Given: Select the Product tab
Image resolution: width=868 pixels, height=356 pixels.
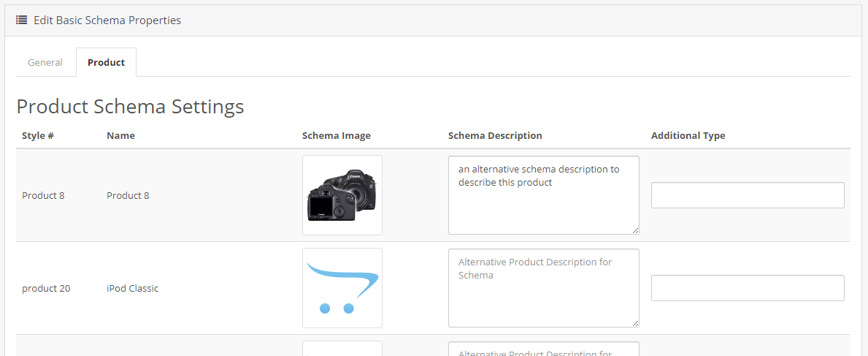Looking at the screenshot, I should (107, 63).
